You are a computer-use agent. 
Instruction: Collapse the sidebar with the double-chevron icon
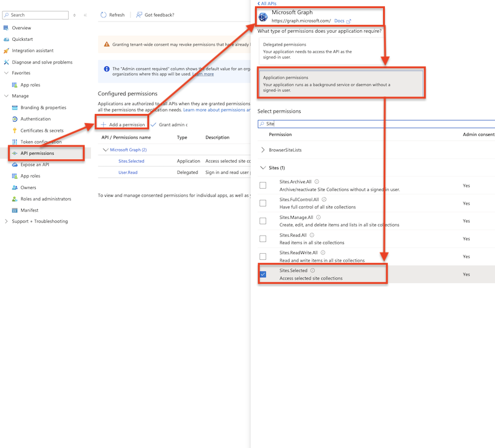[85, 15]
